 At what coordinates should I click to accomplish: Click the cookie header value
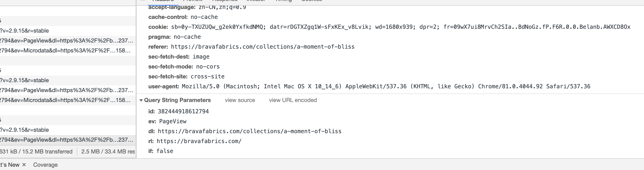(400, 27)
